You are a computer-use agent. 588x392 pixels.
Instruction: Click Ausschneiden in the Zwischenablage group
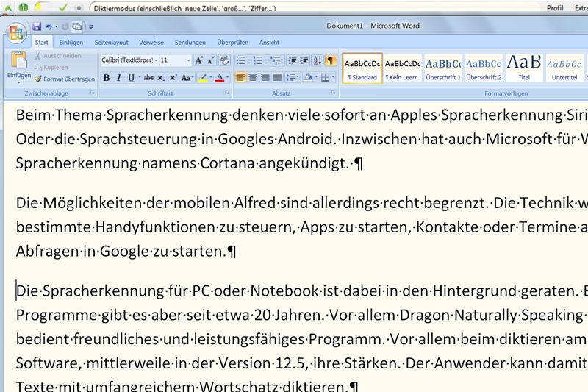tap(58, 55)
